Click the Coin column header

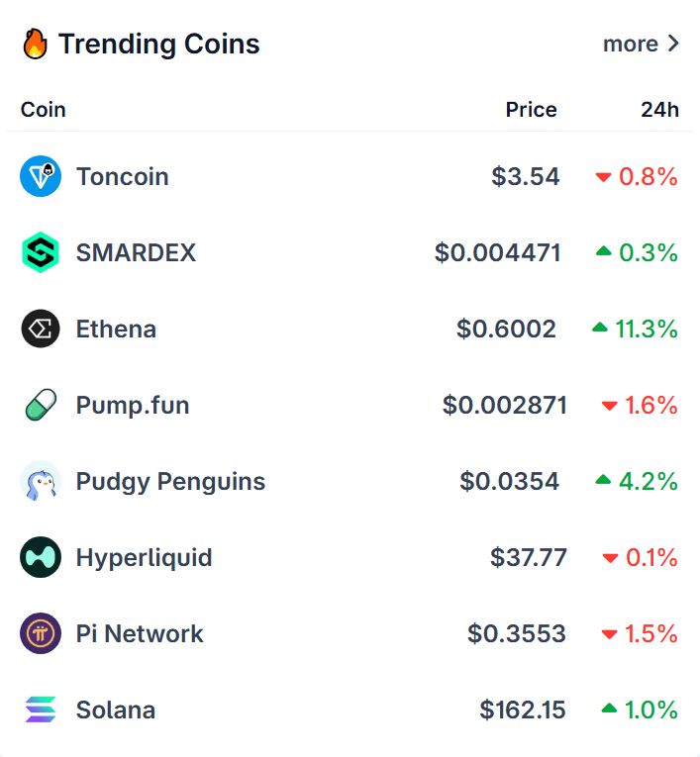43,110
